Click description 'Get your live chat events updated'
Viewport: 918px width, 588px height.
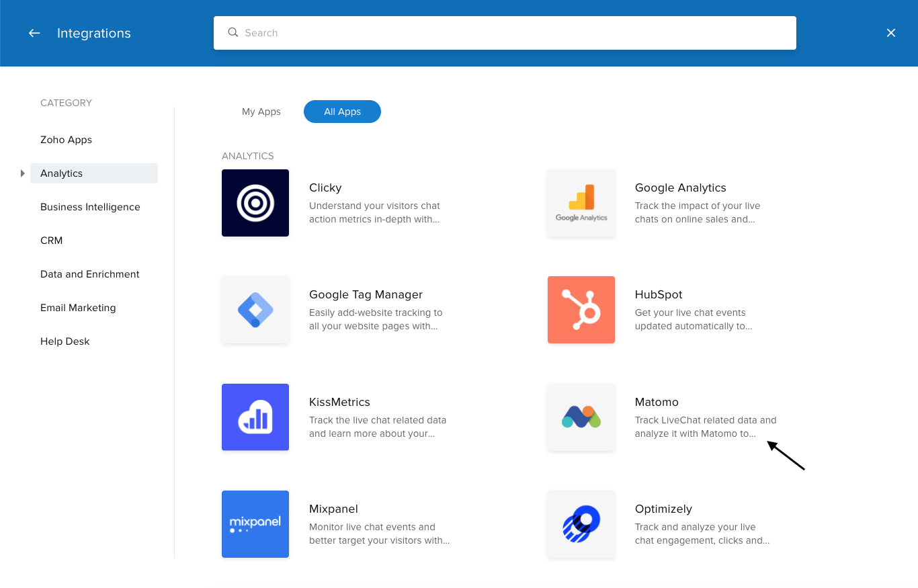click(694, 319)
